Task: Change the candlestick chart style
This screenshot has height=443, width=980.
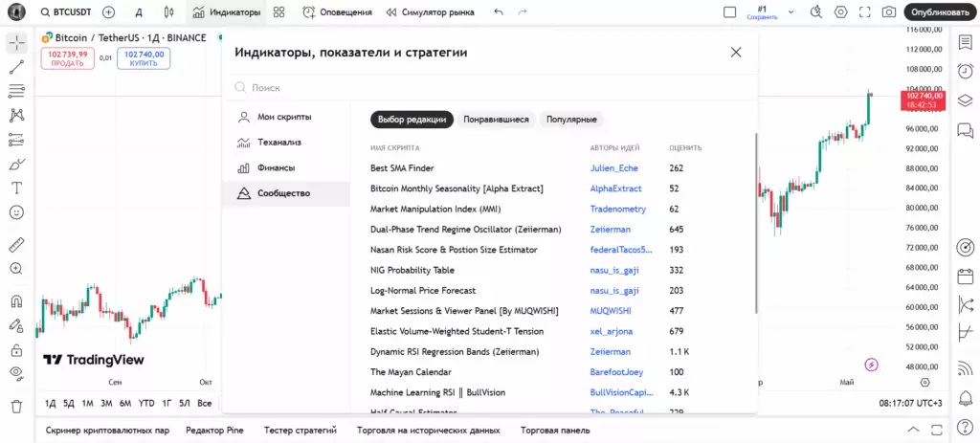Action: 168,11
